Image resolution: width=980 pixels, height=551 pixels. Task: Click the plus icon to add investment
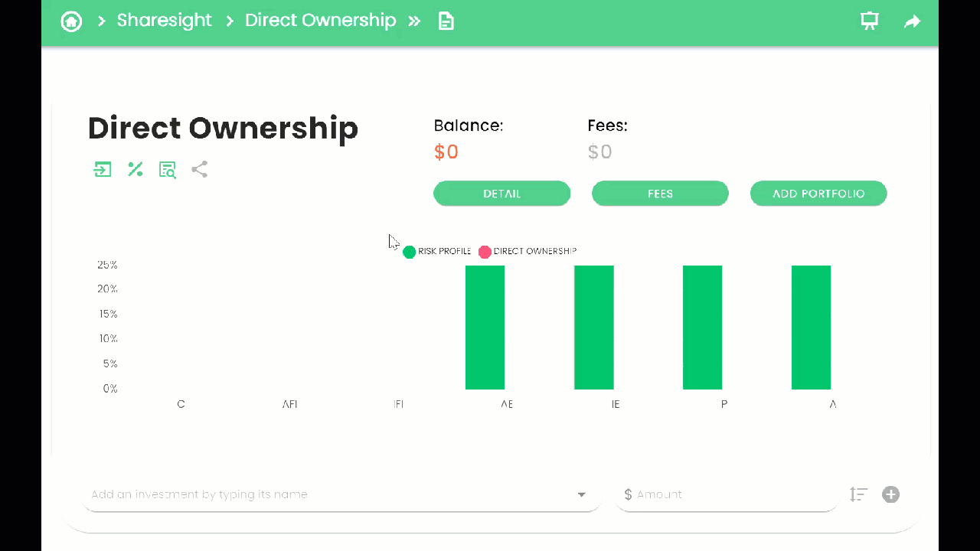click(890, 494)
